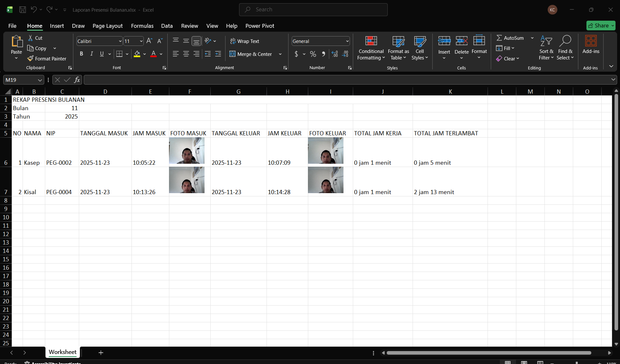Toggle Wrap Text
620x364 pixels.
coord(245,41)
